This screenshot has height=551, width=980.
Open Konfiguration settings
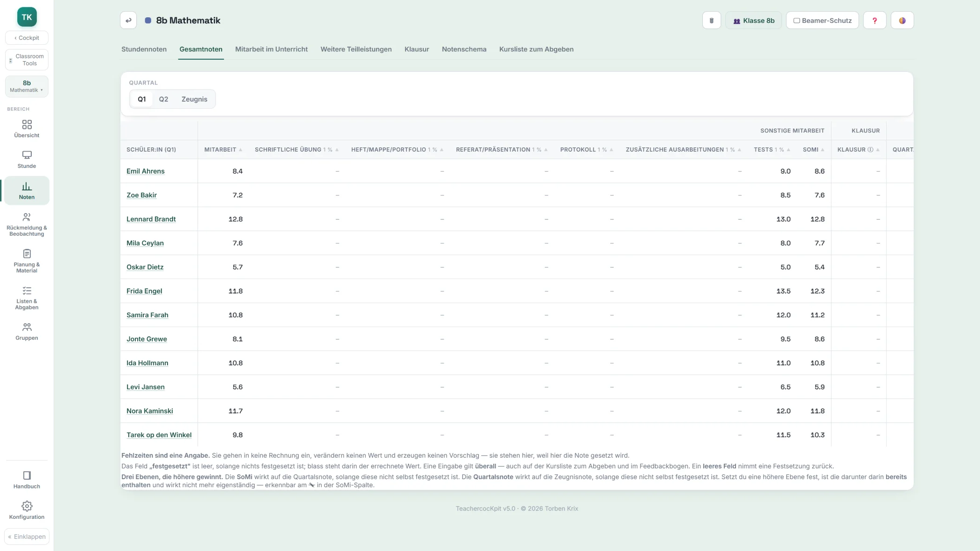[27, 510]
